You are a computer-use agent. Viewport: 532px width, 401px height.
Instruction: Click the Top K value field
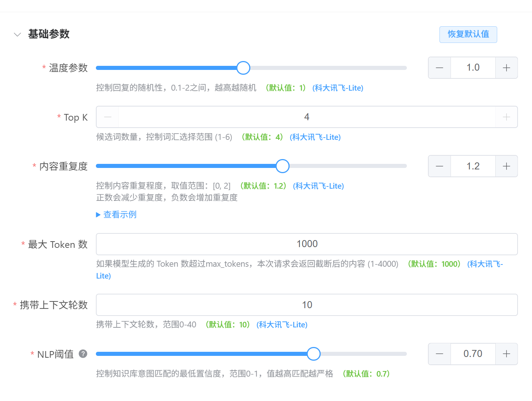307,117
